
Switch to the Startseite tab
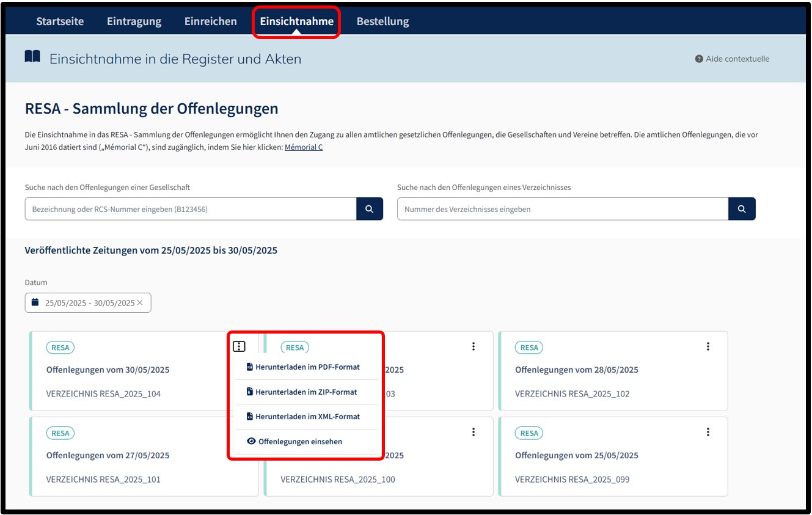60,21
